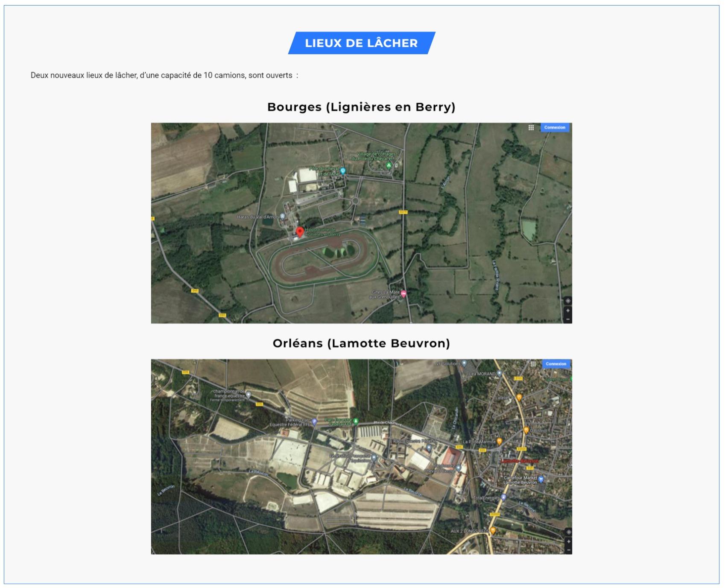
Task: Click Gîtes La Mare aux Grenouilles lodging marker
Action: tap(403, 293)
